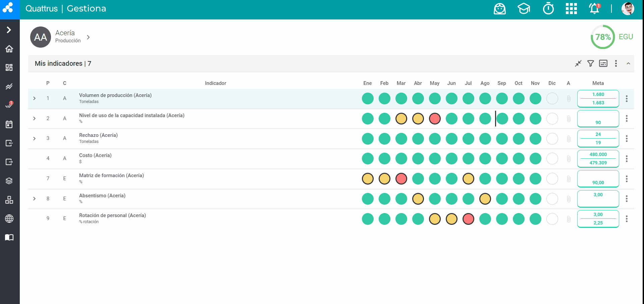The image size is (644, 304).
Task: Open the user profile avatar
Action: click(x=628, y=9)
